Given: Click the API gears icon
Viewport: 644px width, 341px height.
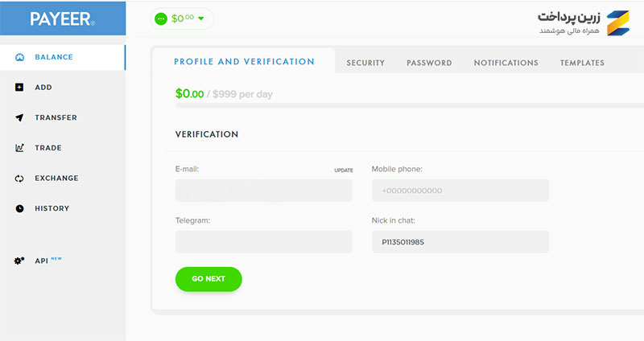Looking at the screenshot, I should (19, 261).
